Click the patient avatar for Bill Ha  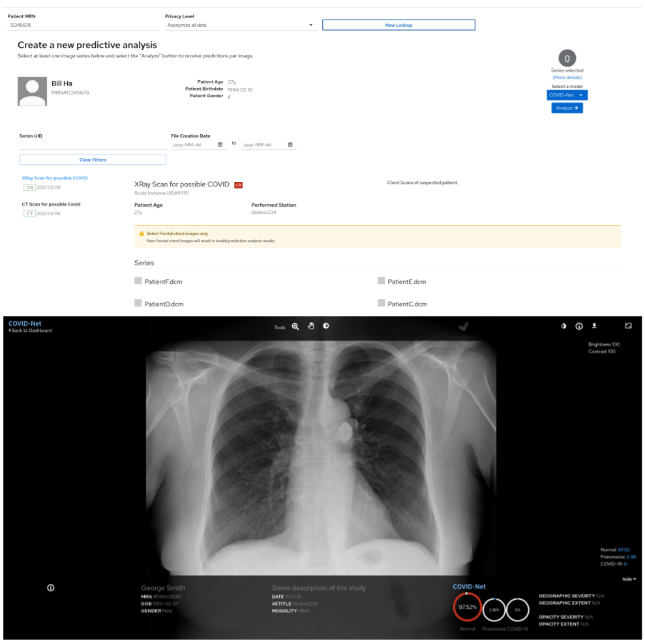click(x=32, y=91)
